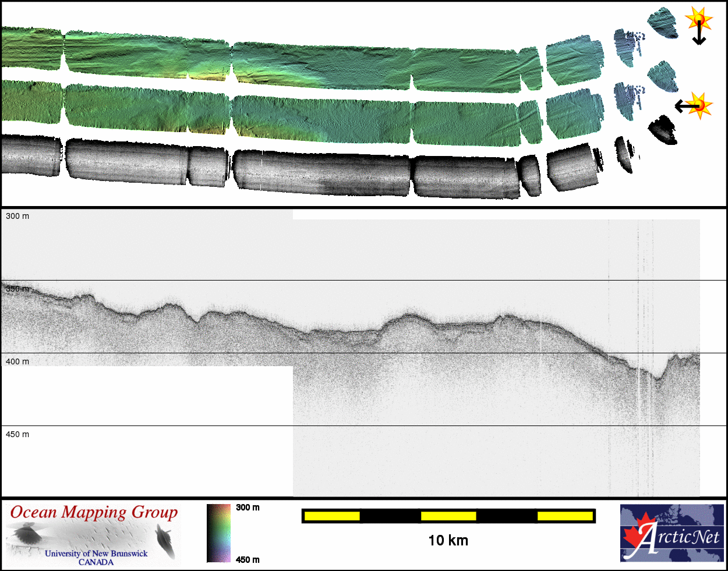This screenshot has width=728, height=571.
Task: Click the sun icon with left-pointing arrow
Action: coord(699,105)
